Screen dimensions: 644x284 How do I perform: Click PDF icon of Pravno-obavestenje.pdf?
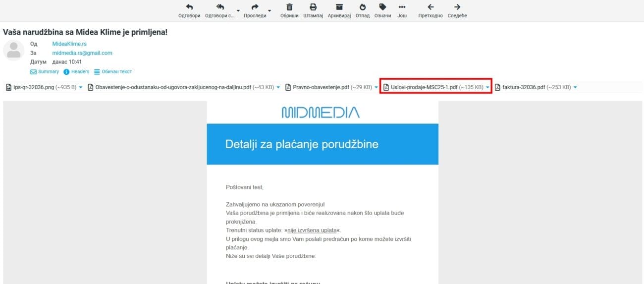pos(288,87)
